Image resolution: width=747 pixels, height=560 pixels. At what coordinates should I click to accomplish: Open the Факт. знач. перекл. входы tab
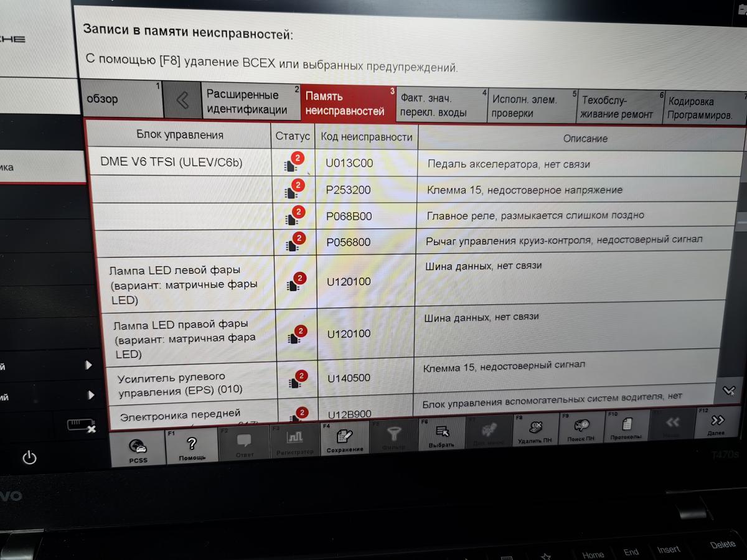point(441,105)
